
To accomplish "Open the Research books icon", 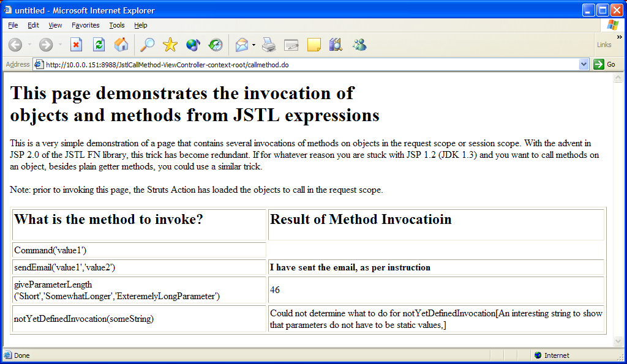I will click(336, 45).
